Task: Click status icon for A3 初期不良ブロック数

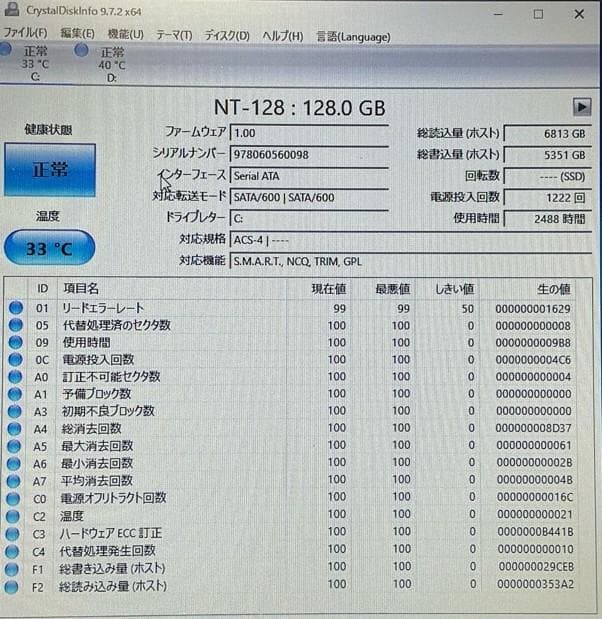Action: pos(14,411)
